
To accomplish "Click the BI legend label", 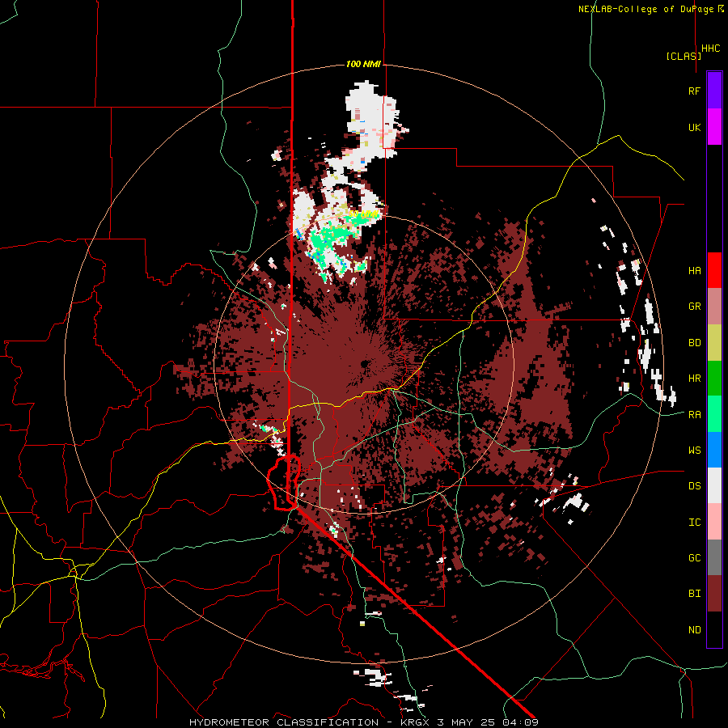I will (694, 594).
